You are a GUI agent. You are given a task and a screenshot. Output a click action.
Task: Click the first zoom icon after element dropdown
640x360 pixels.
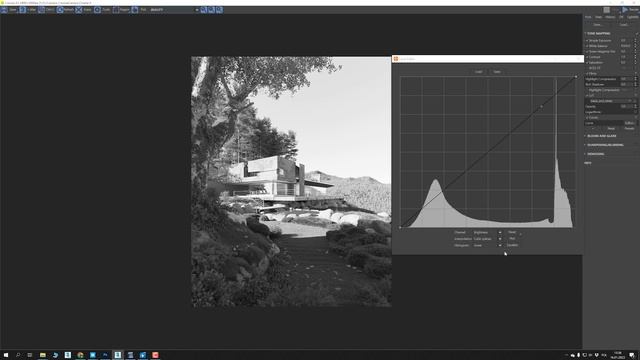pyautogui.click(x=203, y=9)
